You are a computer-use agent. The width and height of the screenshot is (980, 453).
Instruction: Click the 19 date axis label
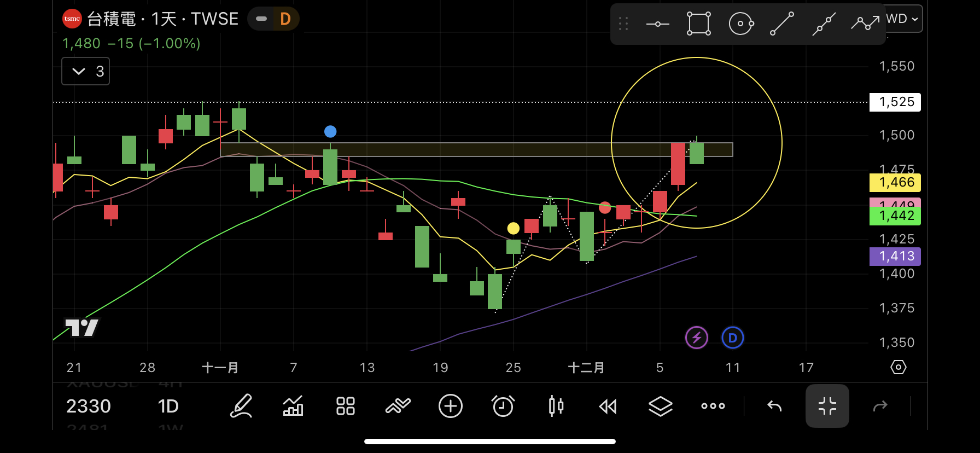click(x=440, y=367)
